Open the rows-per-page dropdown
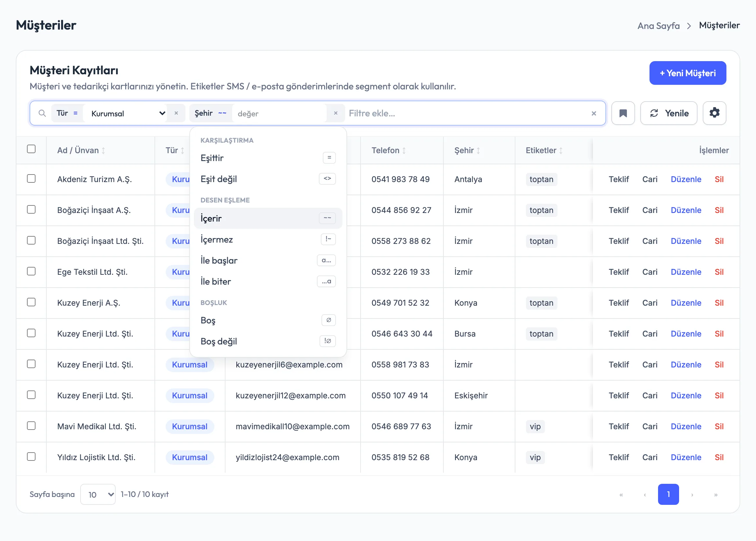756x541 pixels. pyautogui.click(x=98, y=494)
